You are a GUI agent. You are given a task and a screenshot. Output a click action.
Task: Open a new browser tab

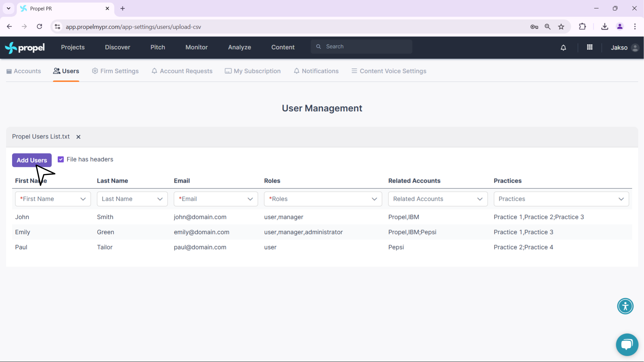coord(123,8)
